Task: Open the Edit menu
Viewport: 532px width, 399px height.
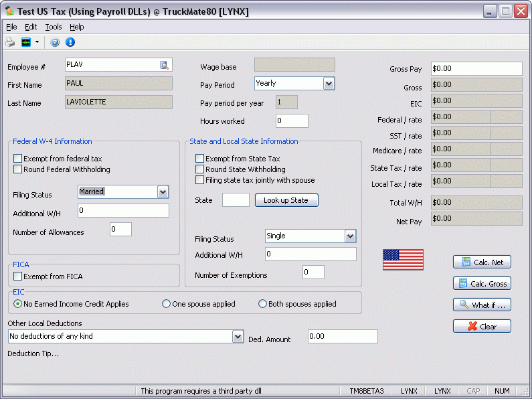Action: (x=31, y=27)
